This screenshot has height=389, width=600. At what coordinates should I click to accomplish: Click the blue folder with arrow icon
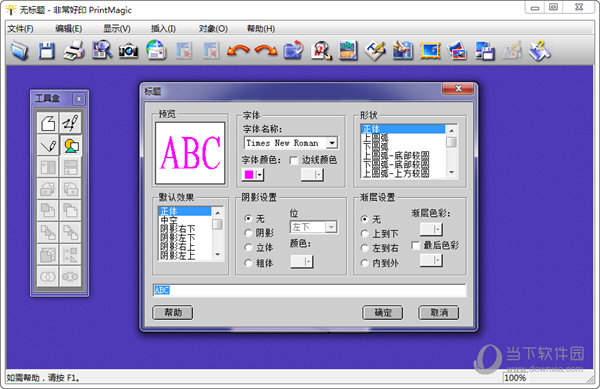click(x=293, y=50)
